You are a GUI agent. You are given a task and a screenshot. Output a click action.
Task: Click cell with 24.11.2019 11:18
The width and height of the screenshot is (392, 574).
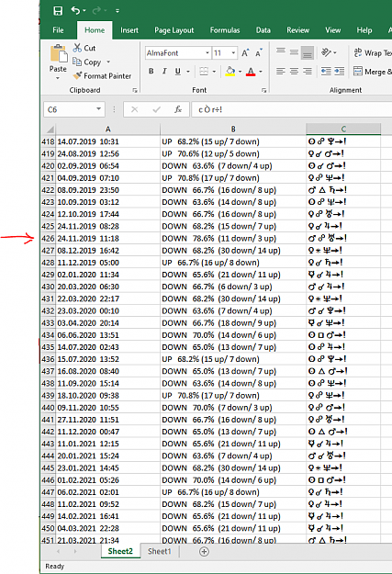click(108, 238)
